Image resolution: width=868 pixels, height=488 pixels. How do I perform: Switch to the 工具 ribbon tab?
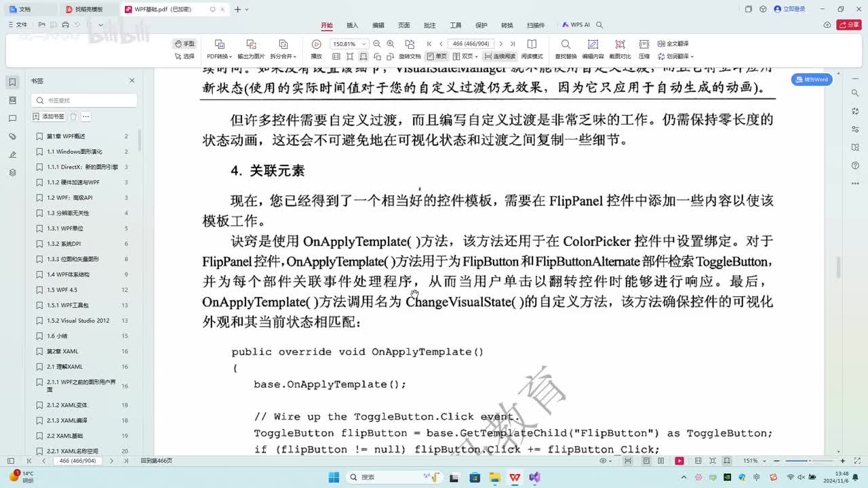(x=456, y=25)
